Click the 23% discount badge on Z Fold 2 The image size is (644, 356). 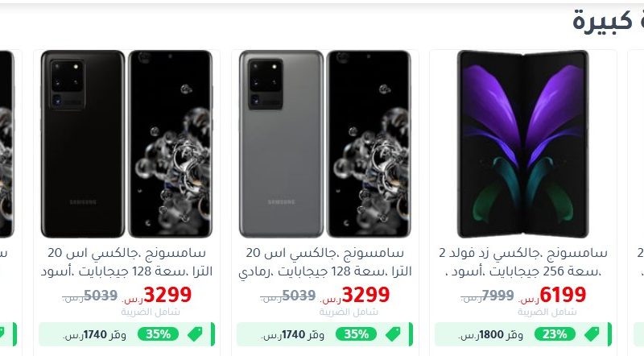pyautogui.click(x=555, y=334)
